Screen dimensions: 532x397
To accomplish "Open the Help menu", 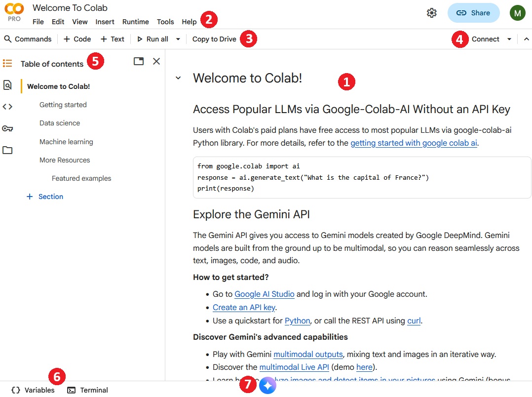I will (189, 22).
